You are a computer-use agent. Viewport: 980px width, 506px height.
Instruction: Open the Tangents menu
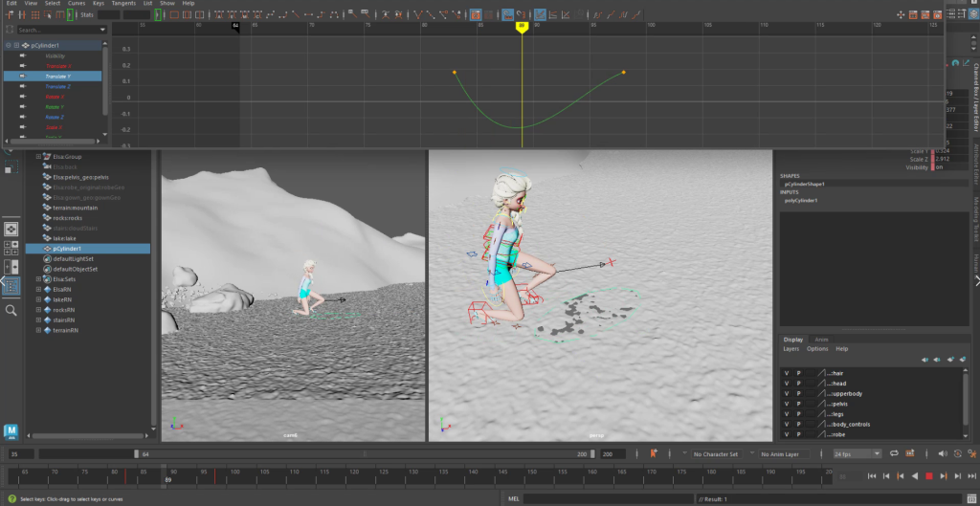(x=123, y=3)
